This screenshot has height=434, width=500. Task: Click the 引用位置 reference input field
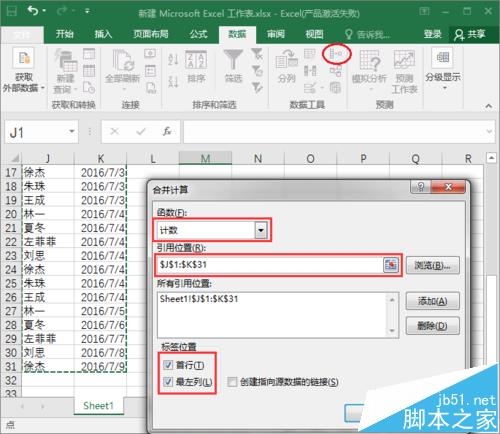(x=270, y=265)
